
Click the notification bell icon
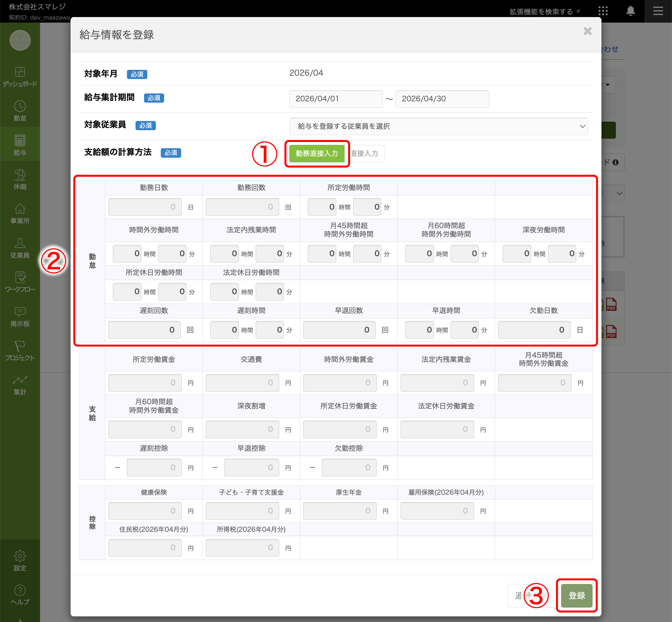click(630, 11)
